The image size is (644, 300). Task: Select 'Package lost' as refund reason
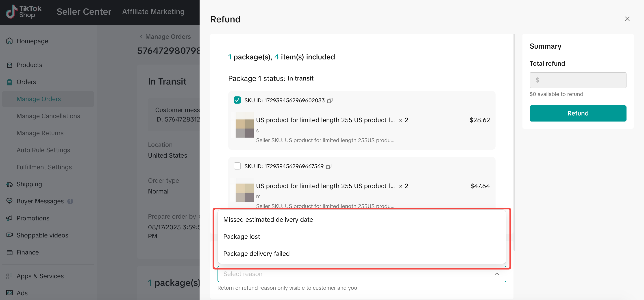[241, 237]
